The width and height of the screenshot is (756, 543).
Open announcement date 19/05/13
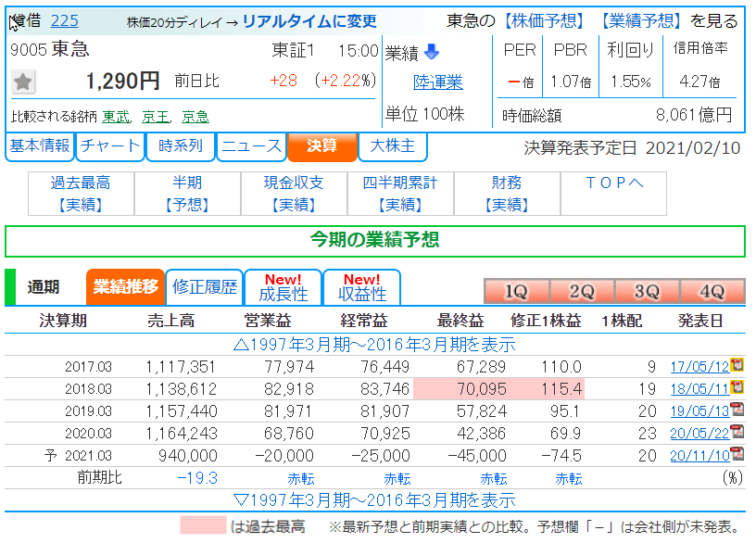point(699,411)
